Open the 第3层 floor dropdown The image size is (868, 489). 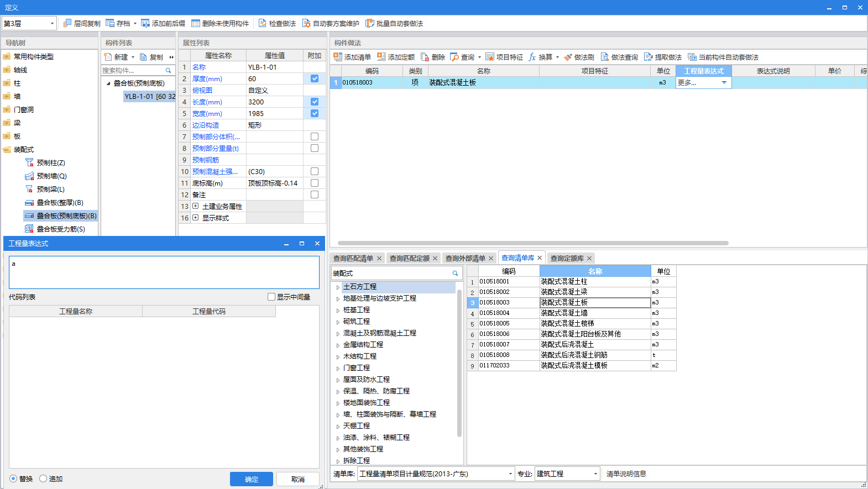(x=52, y=23)
